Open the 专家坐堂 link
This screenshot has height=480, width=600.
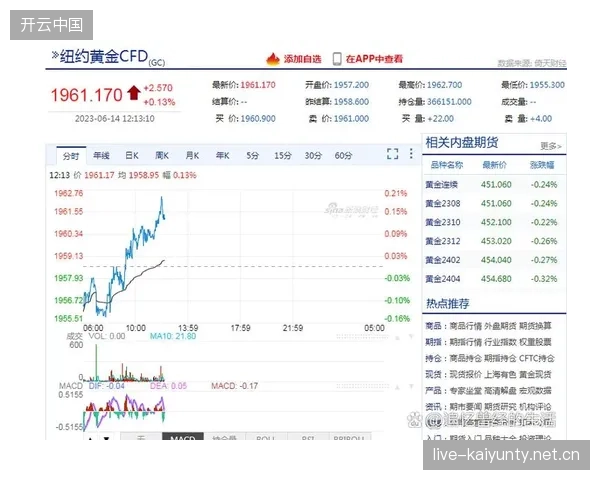coord(465,390)
